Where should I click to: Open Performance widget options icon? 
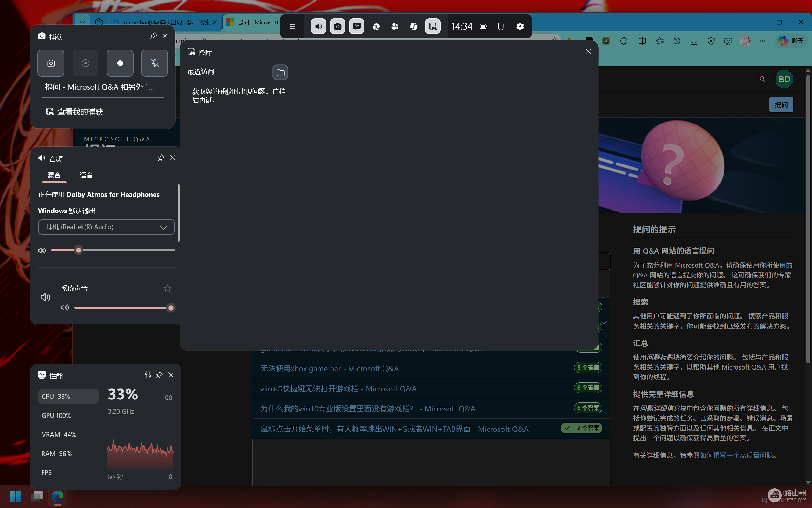pyautogui.click(x=147, y=375)
